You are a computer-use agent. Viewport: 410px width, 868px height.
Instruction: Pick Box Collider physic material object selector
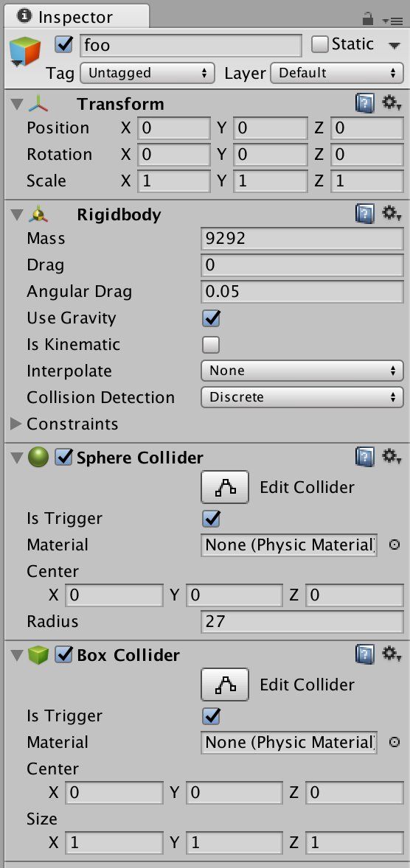point(394,742)
